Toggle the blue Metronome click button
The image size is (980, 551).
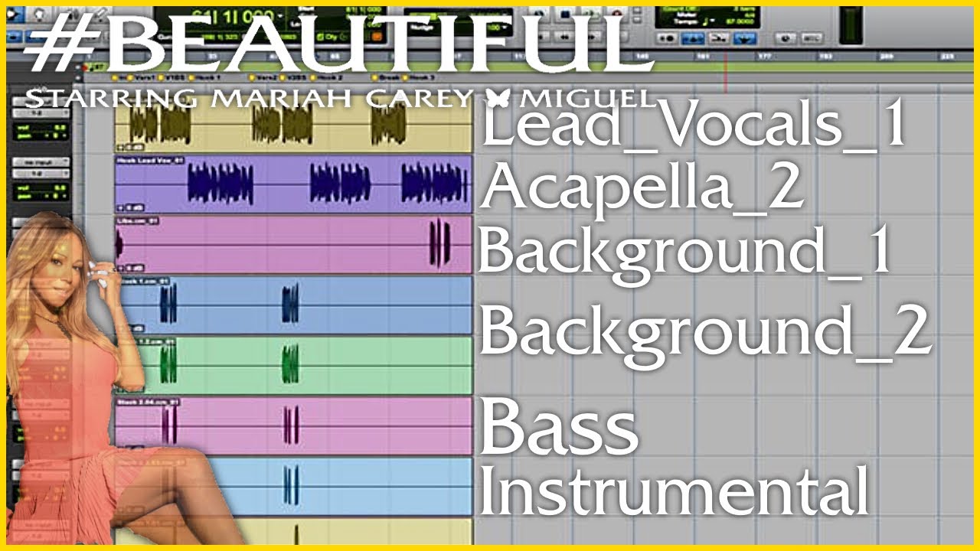[693, 38]
